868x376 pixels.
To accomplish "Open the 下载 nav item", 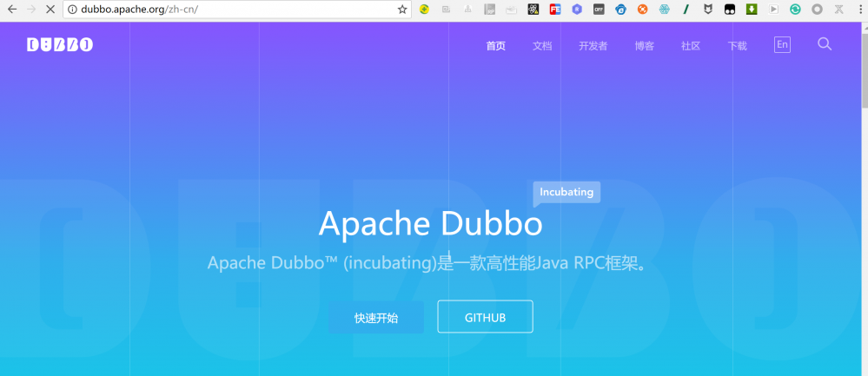I will [738, 46].
